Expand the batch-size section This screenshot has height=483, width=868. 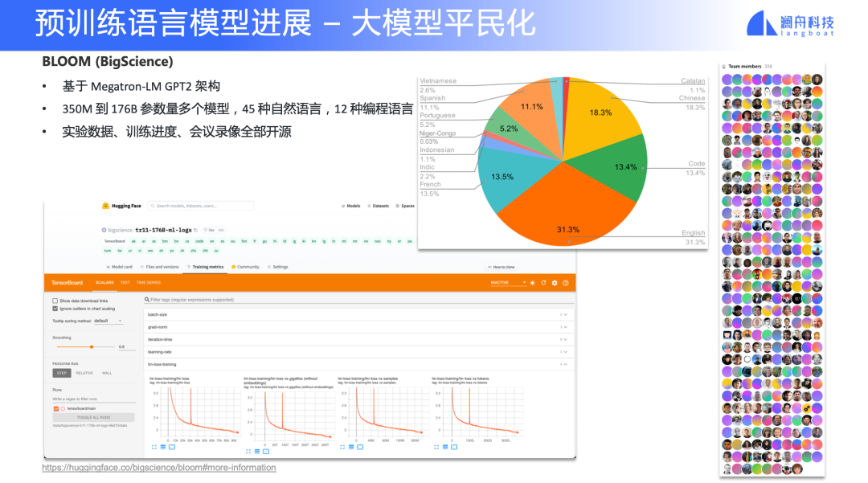pyautogui.click(x=358, y=314)
